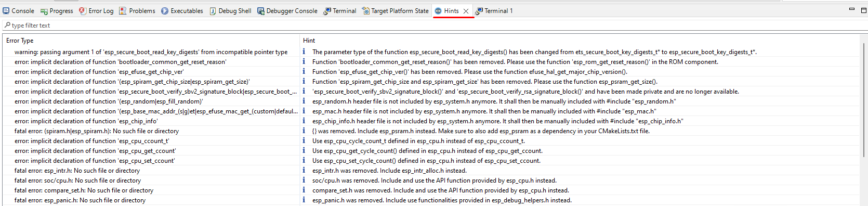The image size is (868, 206).
Task: Click info icon beside esp_debug_helpers.h hint
Action: pyautogui.click(x=304, y=200)
